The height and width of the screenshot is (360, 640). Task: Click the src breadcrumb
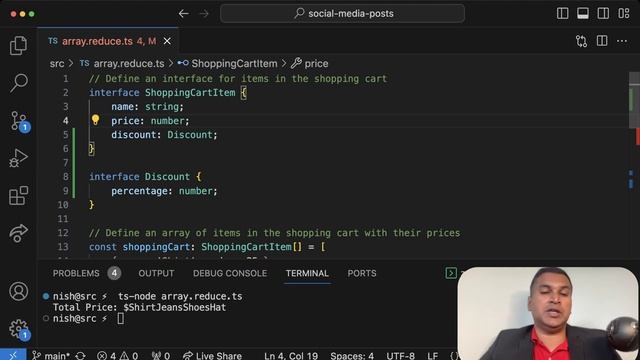point(57,64)
